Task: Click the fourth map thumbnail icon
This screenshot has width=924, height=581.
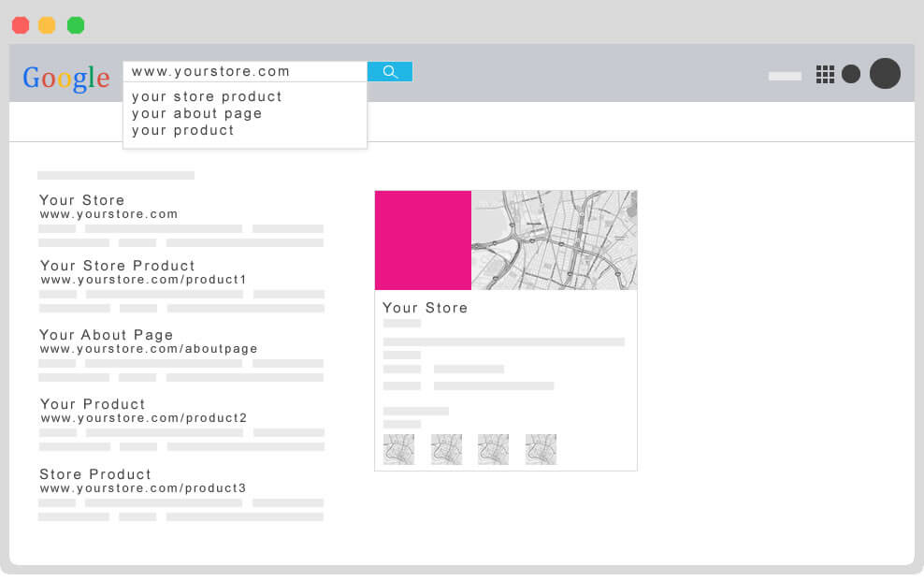Action: 541,449
